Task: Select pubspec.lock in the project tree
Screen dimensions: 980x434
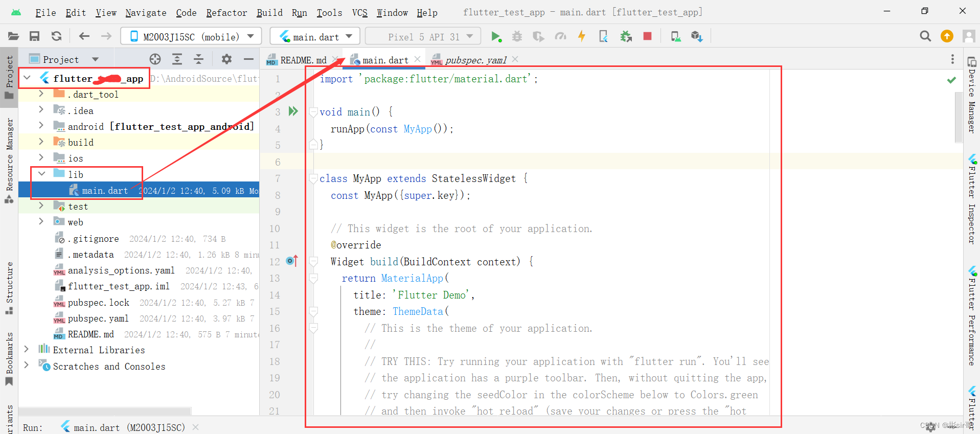Action: [98, 303]
